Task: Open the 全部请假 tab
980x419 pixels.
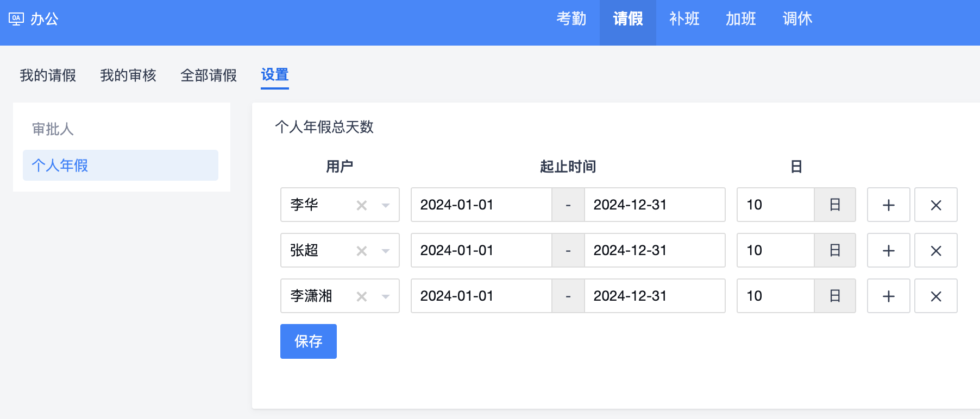Action: [x=209, y=75]
